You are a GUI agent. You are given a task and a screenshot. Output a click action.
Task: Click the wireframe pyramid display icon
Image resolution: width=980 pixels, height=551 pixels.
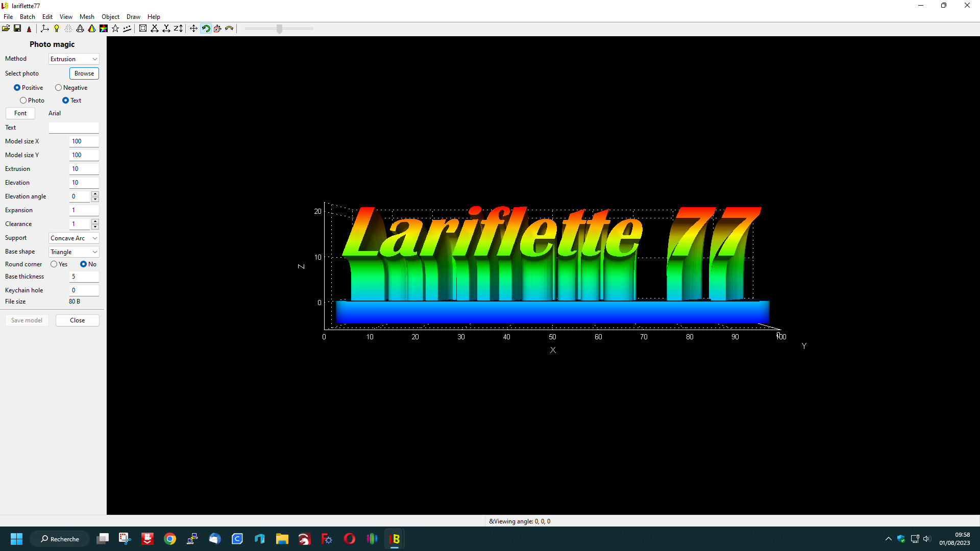(80, 29)
